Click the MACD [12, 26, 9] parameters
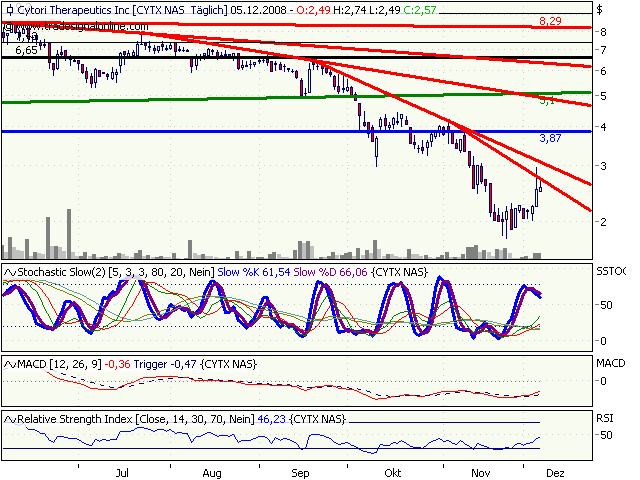The width and height of the screenshot is (640, 480). click(x=59, y=364)
